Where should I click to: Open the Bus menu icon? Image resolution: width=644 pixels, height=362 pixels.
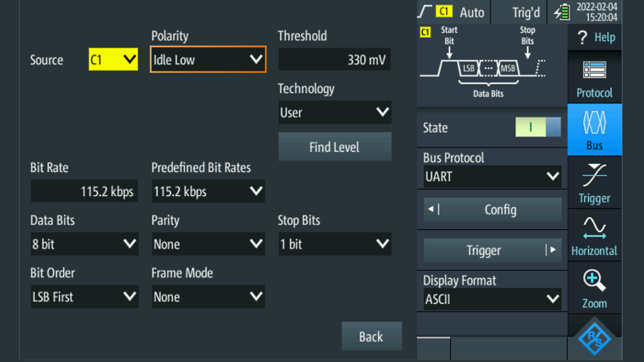(594, 123)
